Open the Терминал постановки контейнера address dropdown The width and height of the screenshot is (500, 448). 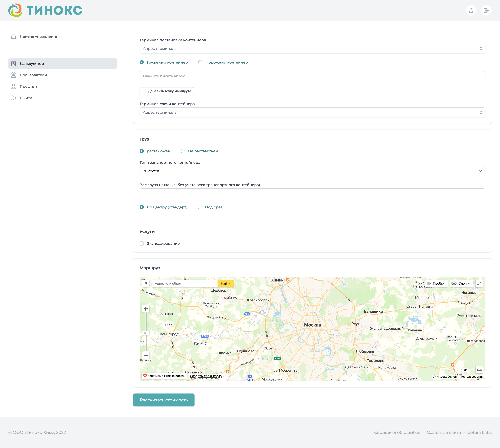(x=312, y=49)
